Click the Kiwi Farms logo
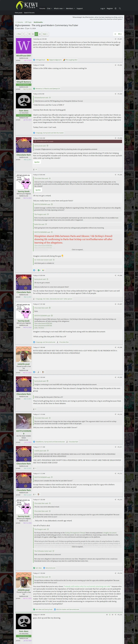The height and width of the screenshot is (644, 138). (x=27, y=5)
